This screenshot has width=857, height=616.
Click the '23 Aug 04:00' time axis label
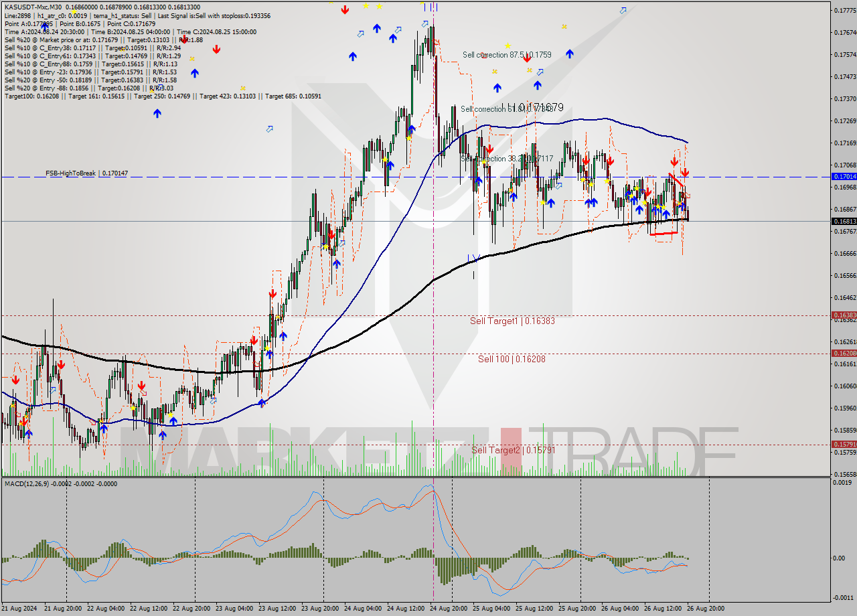tap(235, 609)
